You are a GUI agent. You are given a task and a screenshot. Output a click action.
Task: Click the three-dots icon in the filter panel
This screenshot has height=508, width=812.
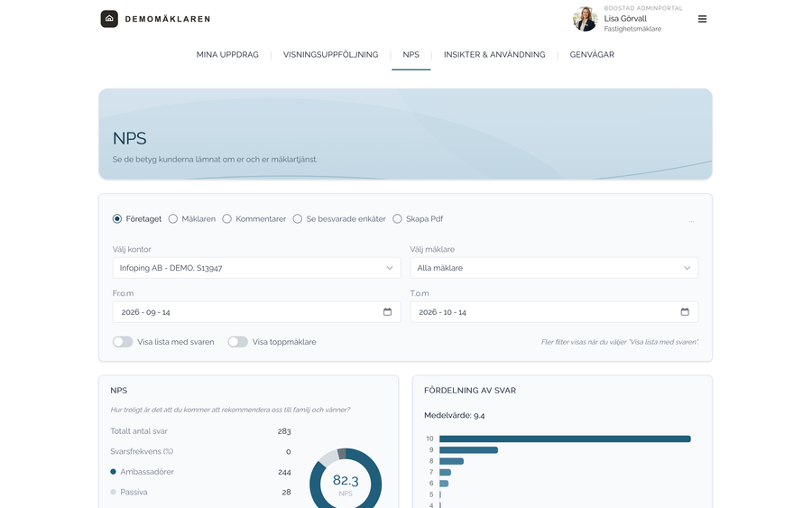point(691,221)
